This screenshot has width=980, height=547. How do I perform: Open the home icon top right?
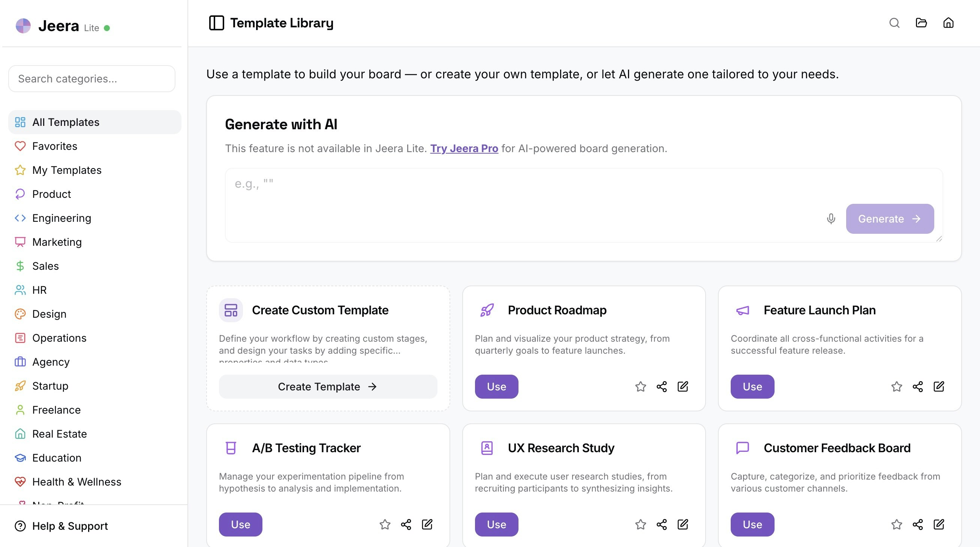click(x=948, y=23)
